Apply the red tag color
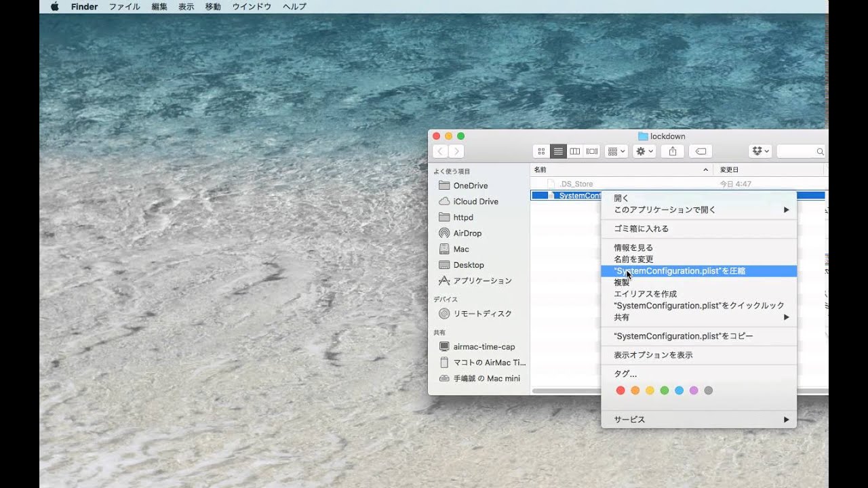Screen dimensions: 868x488 pos(620,390)
